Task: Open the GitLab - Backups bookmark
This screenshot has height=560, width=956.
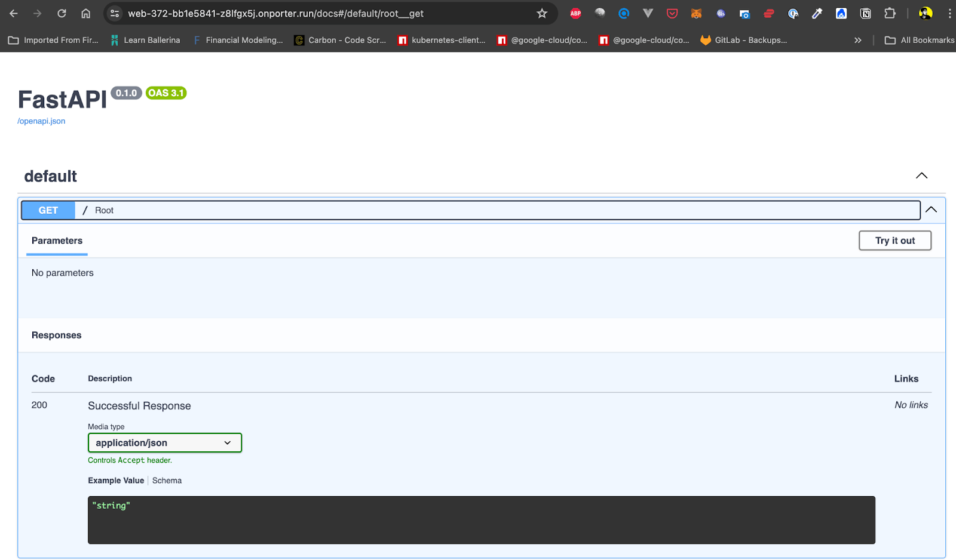Action: click(744, 40)
